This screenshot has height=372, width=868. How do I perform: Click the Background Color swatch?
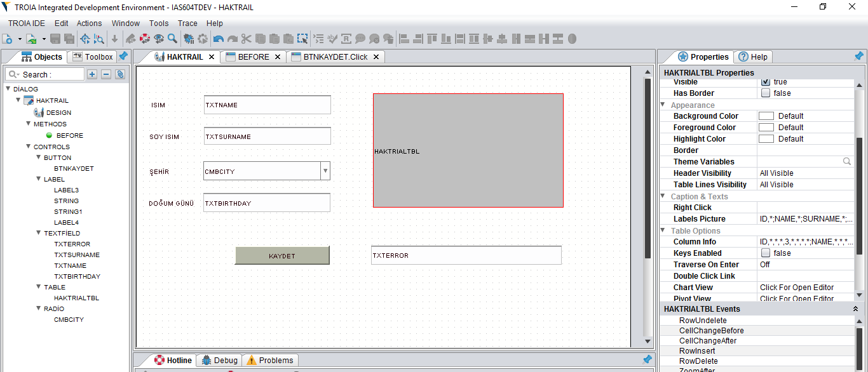tap(766, 116)
